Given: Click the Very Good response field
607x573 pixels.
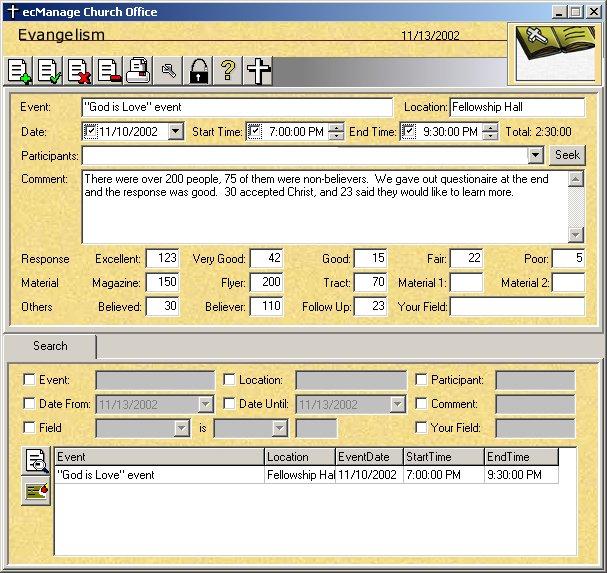Looking at the screenshot, I should pyautogui.click(x=267, y=258).
